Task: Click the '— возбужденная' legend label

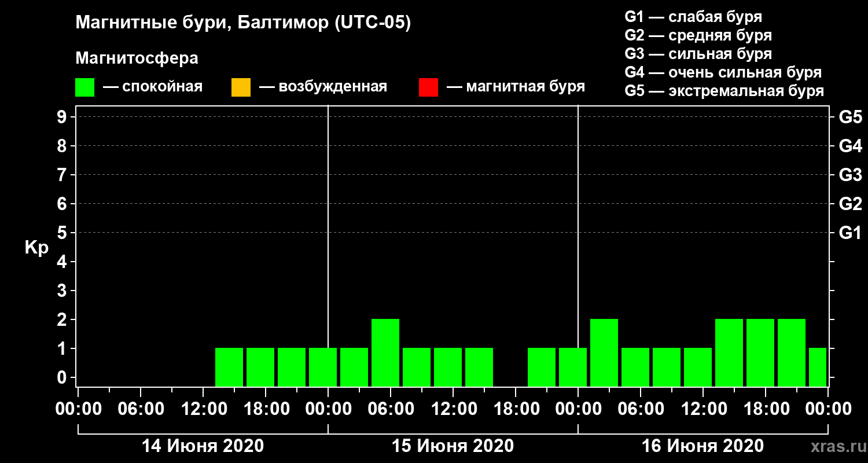Action: [323, 87]
